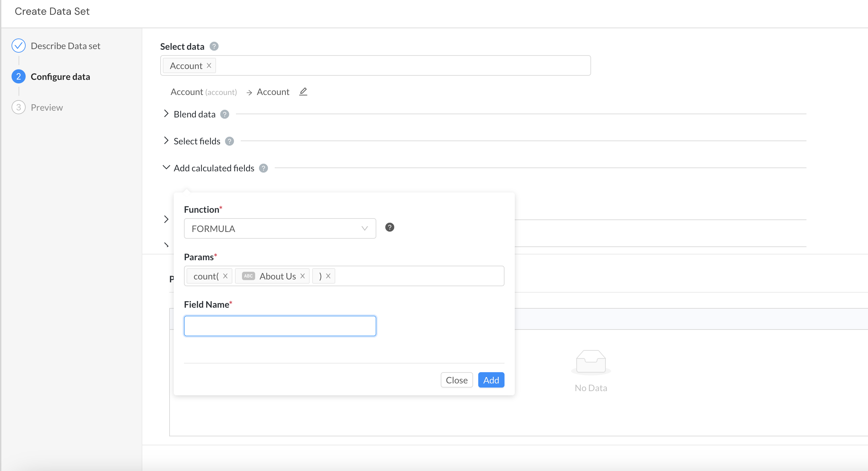Expand the Select fields section
The width and height of the screenshot is (868, 471).
[x=166, y=141]
